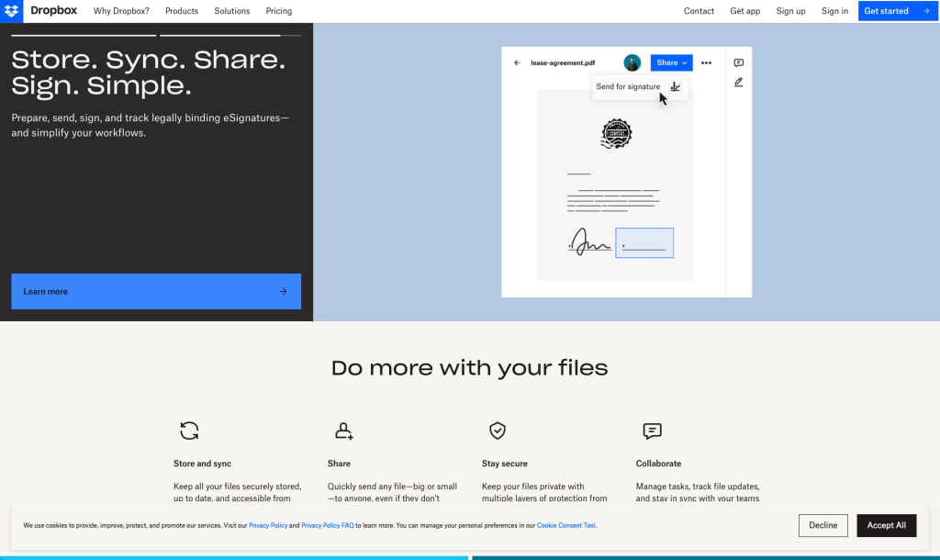Click the Collaborate chat icon
The height and width of the screenshot is (560, 940).
[653, 431]
